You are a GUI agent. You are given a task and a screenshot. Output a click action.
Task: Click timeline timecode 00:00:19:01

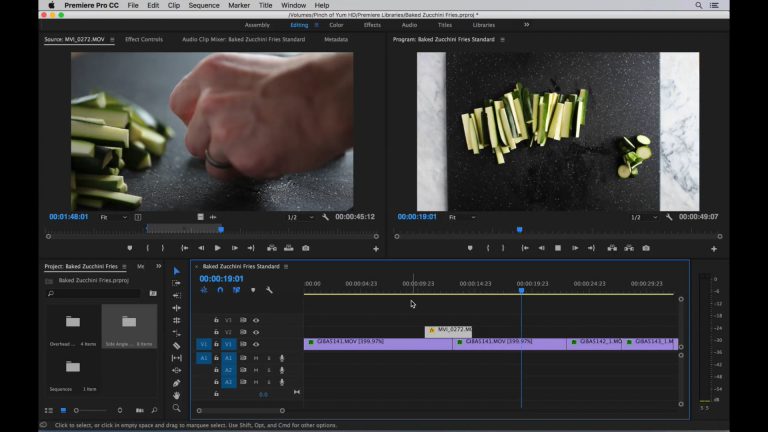coord(221,279)
